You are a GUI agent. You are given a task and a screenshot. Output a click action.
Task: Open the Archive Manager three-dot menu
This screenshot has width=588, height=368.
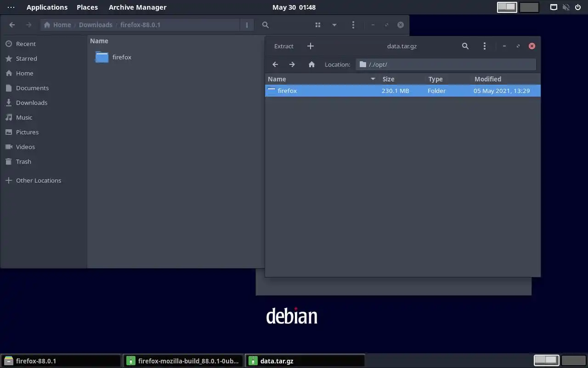coord(485,46)
